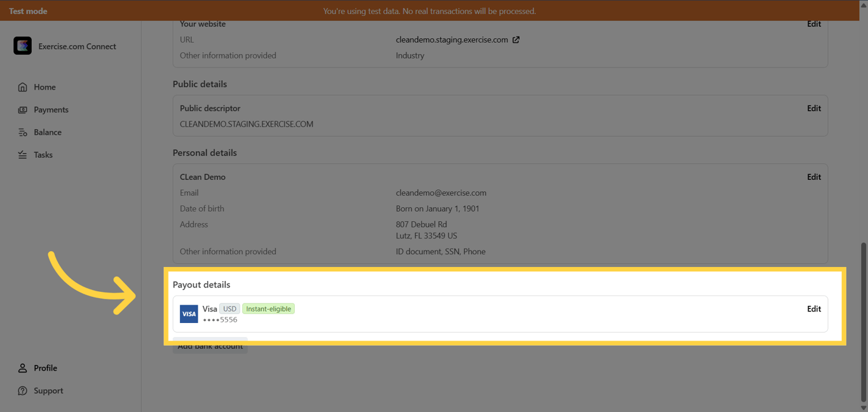Select the Exercise.com Connect logo
Screen dimensions: 868x412
pyautogui.click(x=22, y=46)
